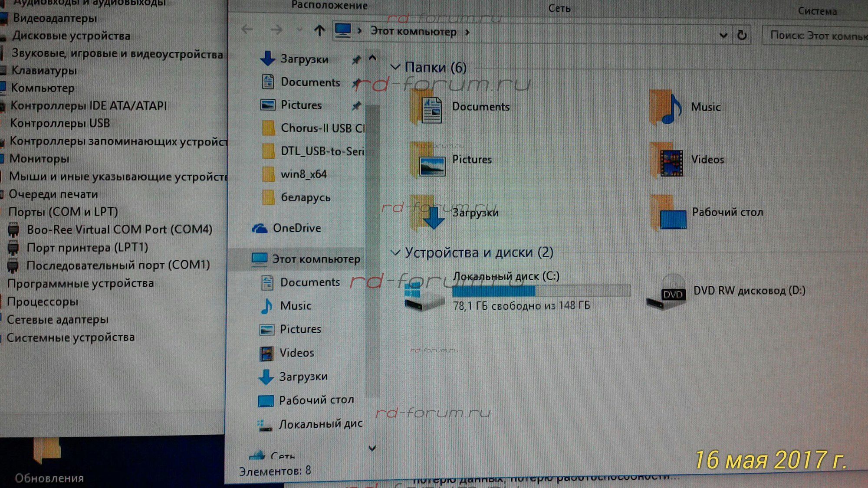
Task: Open the Сеть ribbon group
Action: (x=559, y=8)
